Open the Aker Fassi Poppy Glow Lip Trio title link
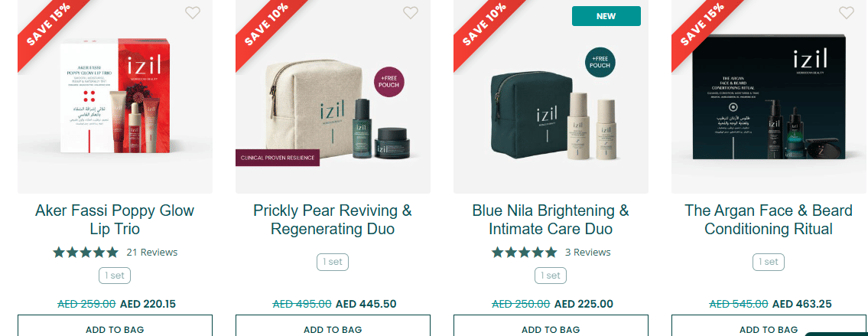The height and width of the screenshot is (336, 868). pos(115,220)
